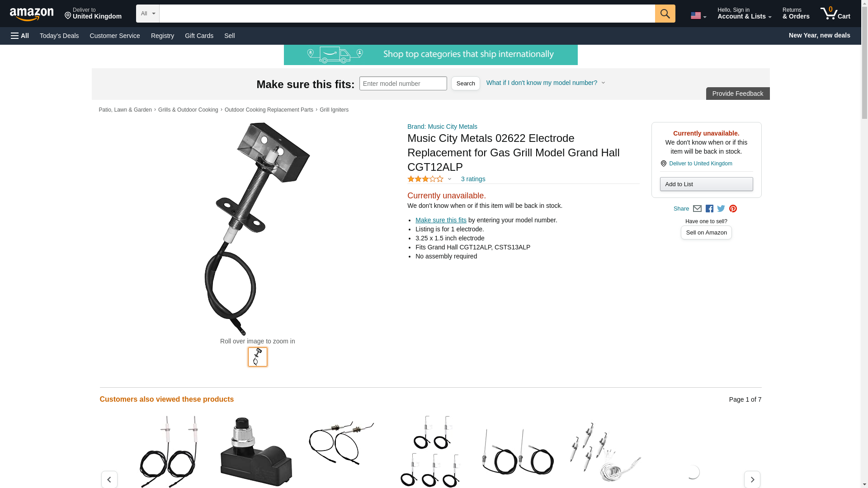Expand 'What if I don't know my model number?'
Image resolution: width=868 pixels, height=488 pixels.
click(546, 83)
